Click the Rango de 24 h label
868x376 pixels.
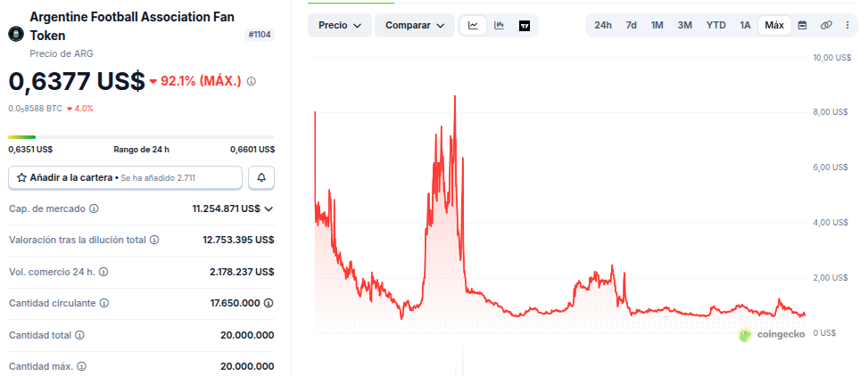point(141,150)
